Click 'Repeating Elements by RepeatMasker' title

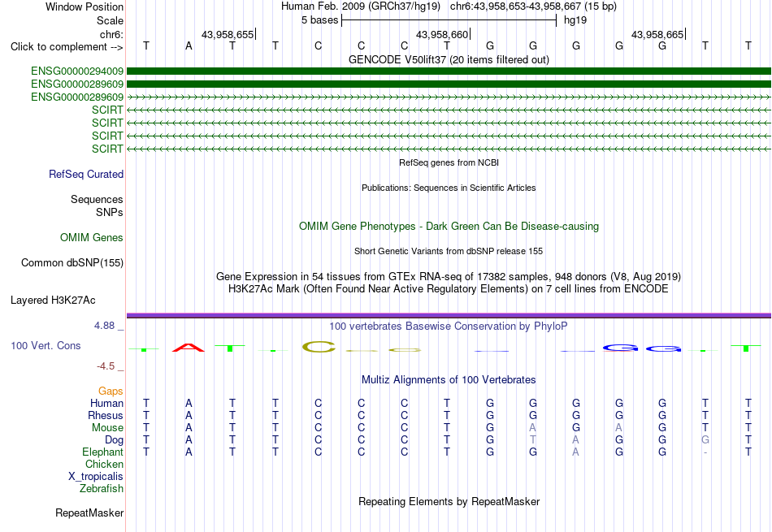tap(449, 501)
